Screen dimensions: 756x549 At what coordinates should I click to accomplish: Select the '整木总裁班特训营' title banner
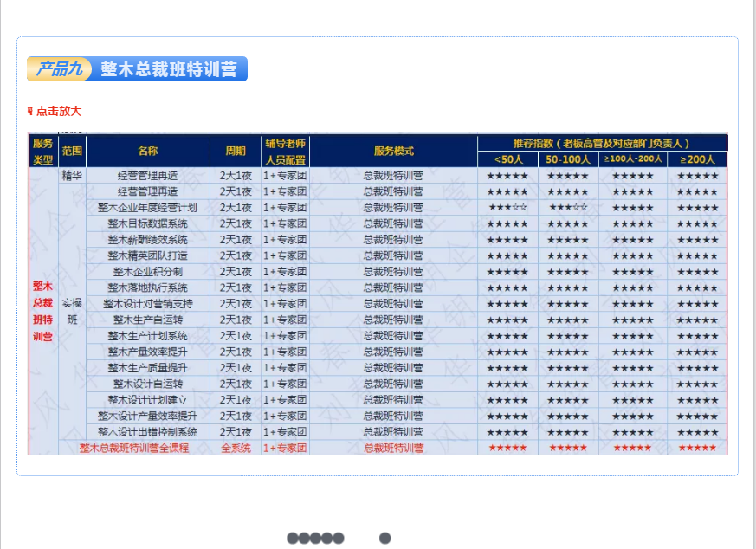pos(168,69)
